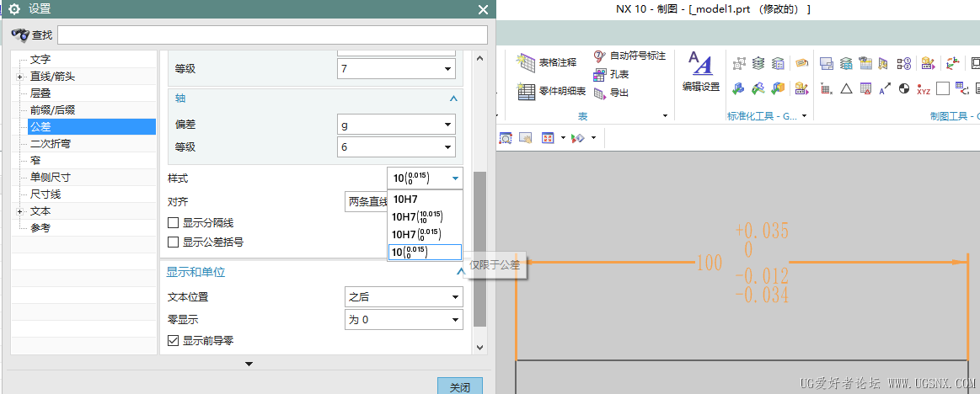The width and height of the screenshot is (980, 394).
Task: Open the 零显示 dropdown set to 为 0
Action: (x=404, y=320)
